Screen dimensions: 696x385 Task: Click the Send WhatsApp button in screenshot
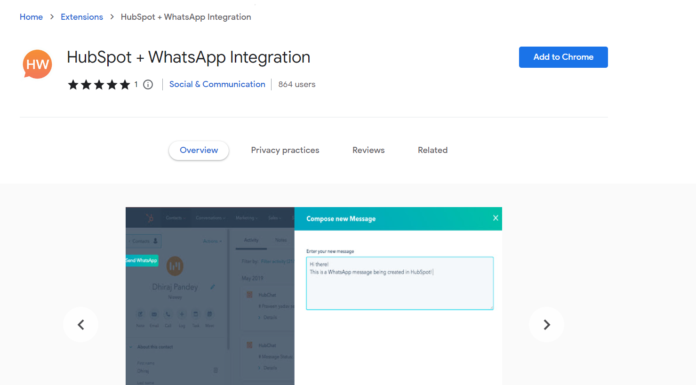click(x=142, y=260)
